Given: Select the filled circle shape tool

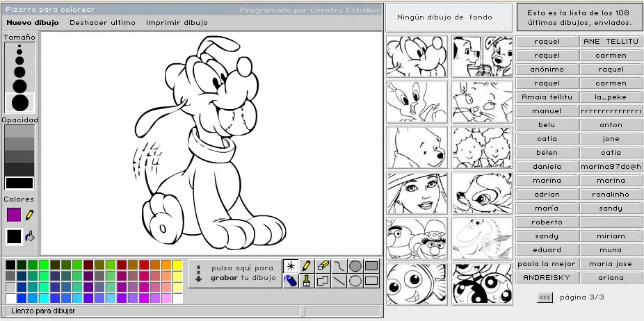Looking at the screenshot, I should [x=355, y=266].
